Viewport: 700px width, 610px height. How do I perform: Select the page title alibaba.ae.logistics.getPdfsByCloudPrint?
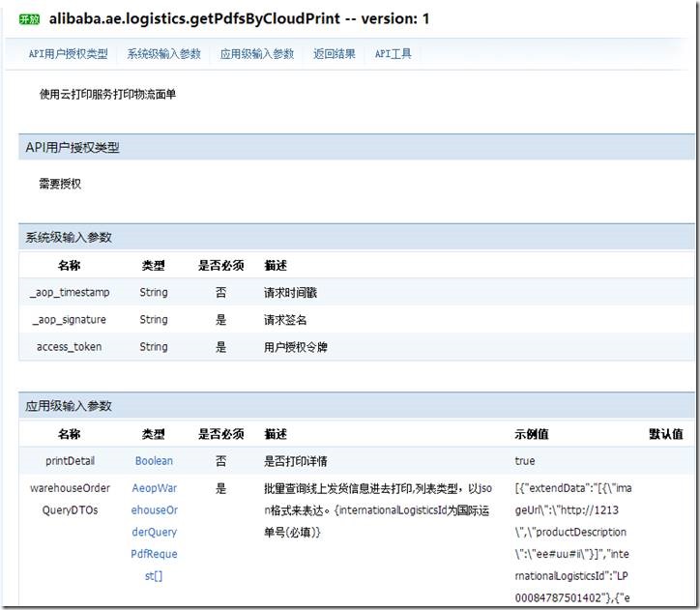(x=194, y=18)
